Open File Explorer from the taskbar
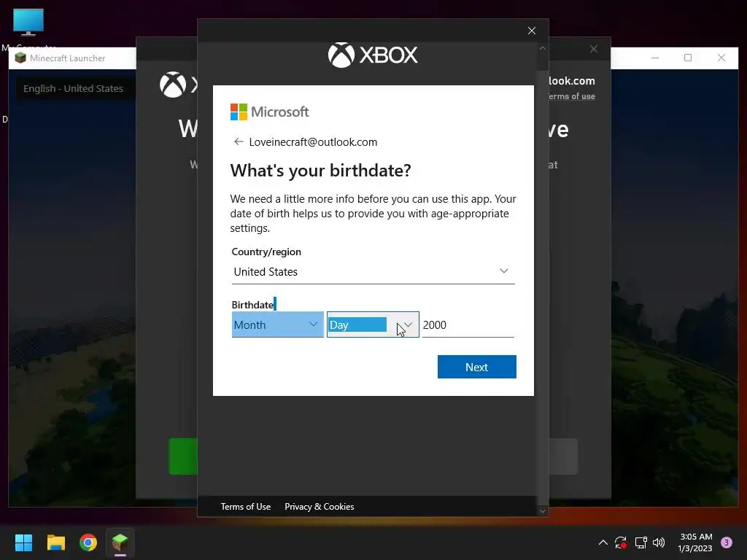747x560 pixels. (x=55, y=542)
